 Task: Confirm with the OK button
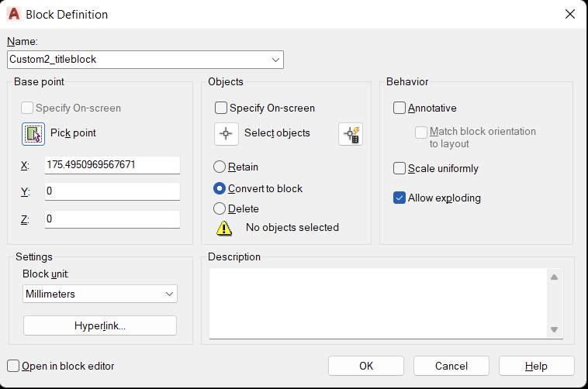[x=366, y=366]
